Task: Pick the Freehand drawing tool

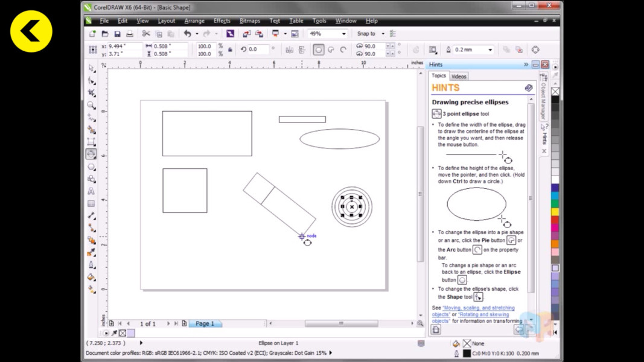Action: pos(91,118)
